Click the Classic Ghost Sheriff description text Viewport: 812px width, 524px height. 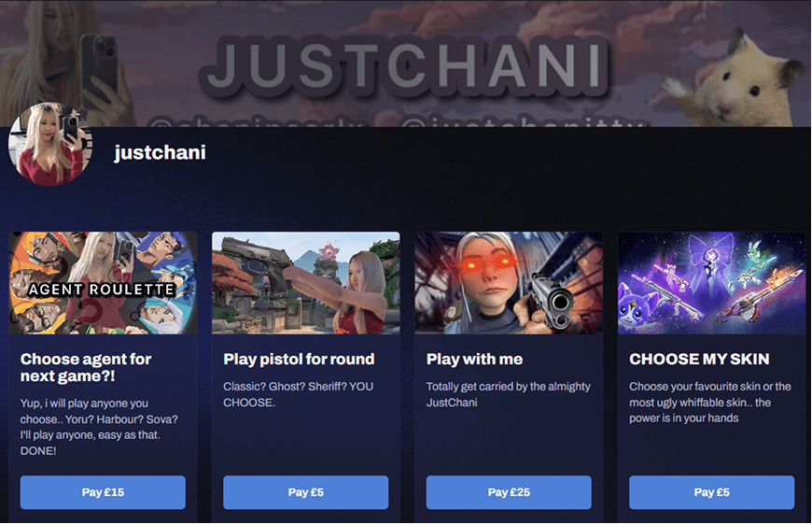[299, 394]
